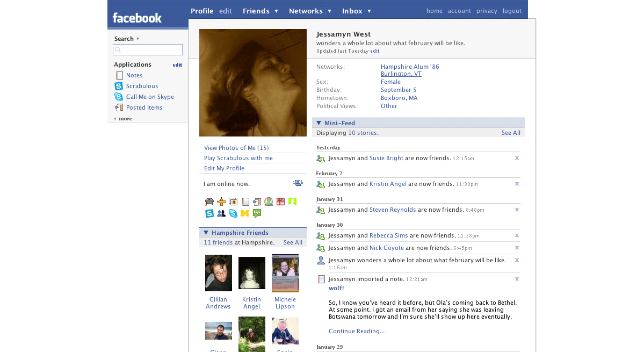644x352 pixels.
Task: Open Gillian Andrews' friend thumbnail
Action: (219, 273)
